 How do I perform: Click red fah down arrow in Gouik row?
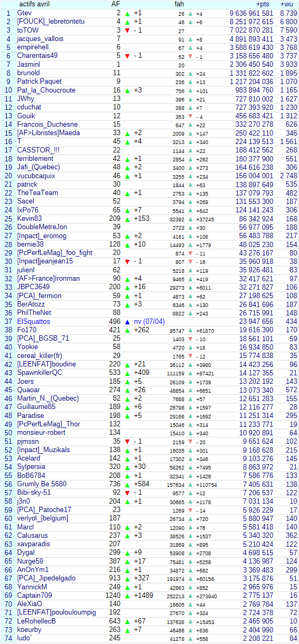tap(190, 116)
